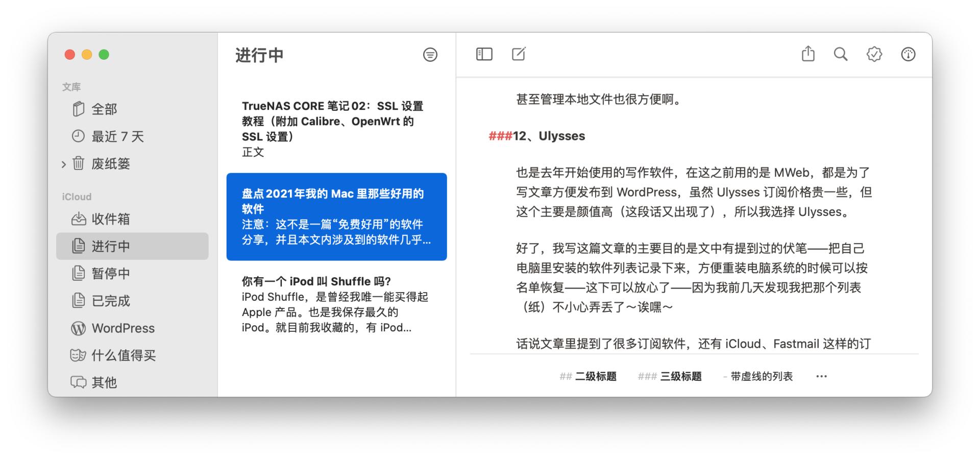
Task: Open more markup options via the ellipsis
Action: click(821, 376)
